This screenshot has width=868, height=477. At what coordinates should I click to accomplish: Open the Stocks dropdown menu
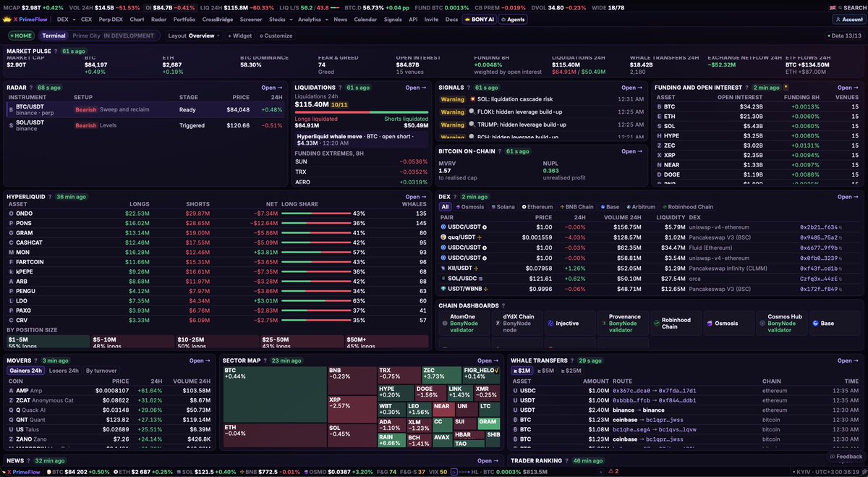[x=279, y=20]
